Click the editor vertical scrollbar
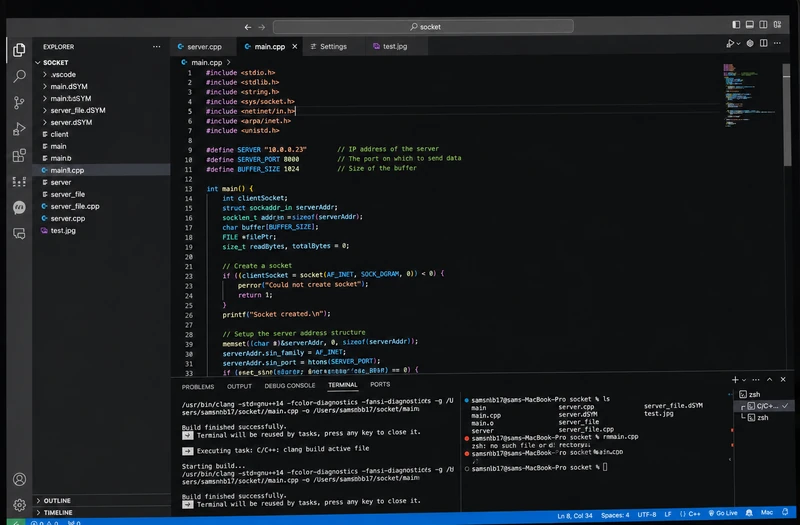The height and width of the screenshot is (525, 800). click(x=786, y=115)
